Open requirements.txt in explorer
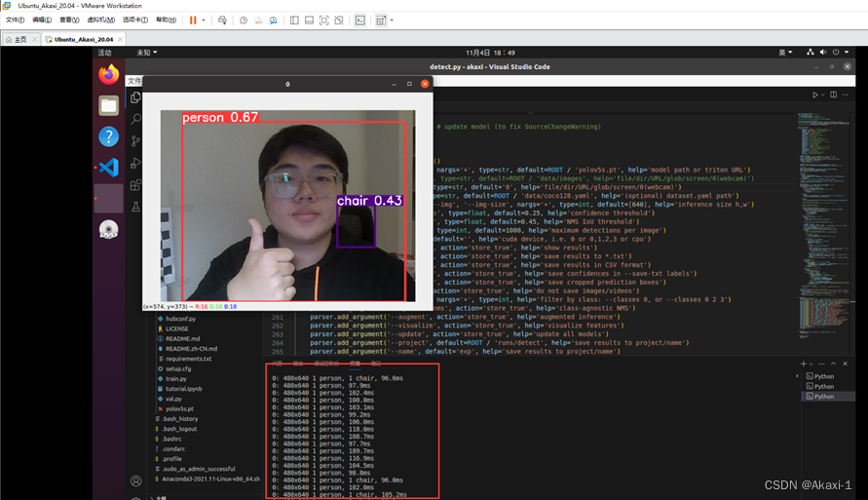Viewport: 868px width, 500px height. coord(188,359)
